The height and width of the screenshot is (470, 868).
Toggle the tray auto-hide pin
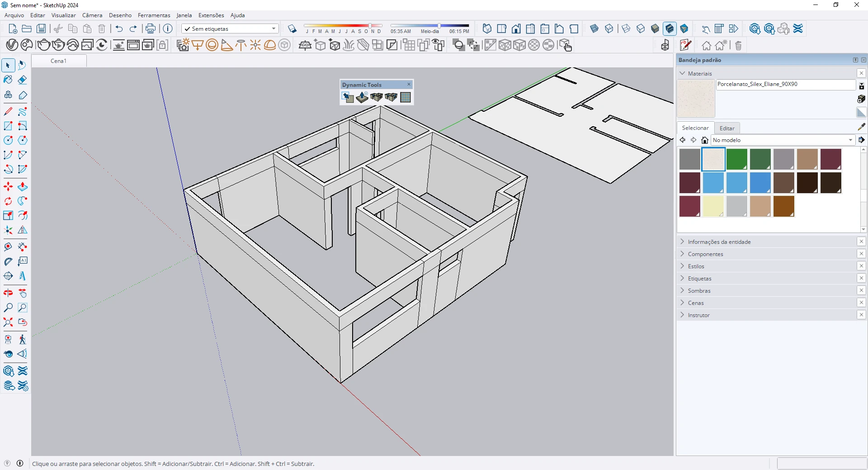(855, 60)
